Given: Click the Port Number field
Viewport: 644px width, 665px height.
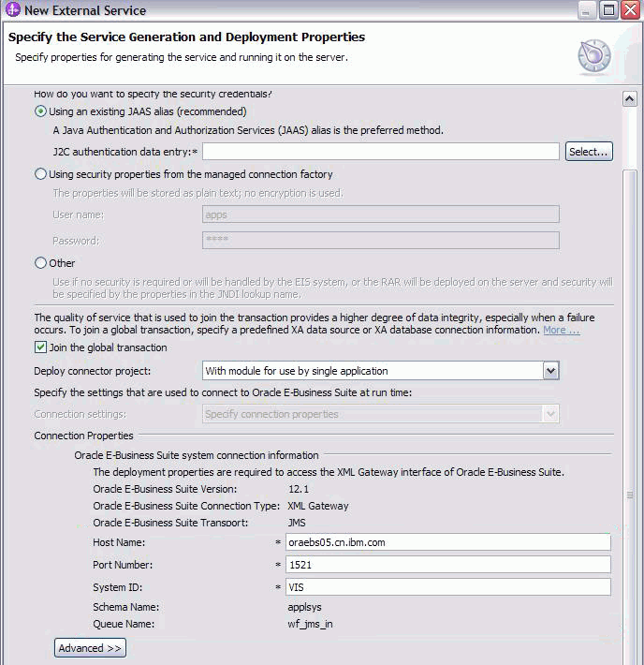Looking at the screenshot, I should pyautogui.click(x=448, y=565).
